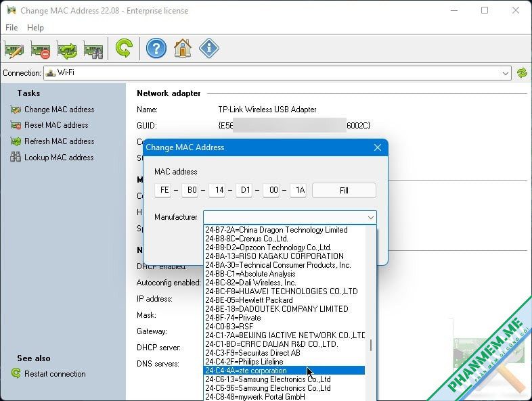Open the About info diamond icon
The width and height of the screenshot is (532, 401).
(x=209, y=49)
